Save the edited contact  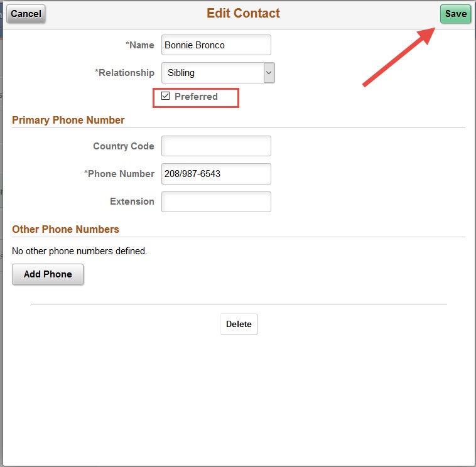pos(455,14)
